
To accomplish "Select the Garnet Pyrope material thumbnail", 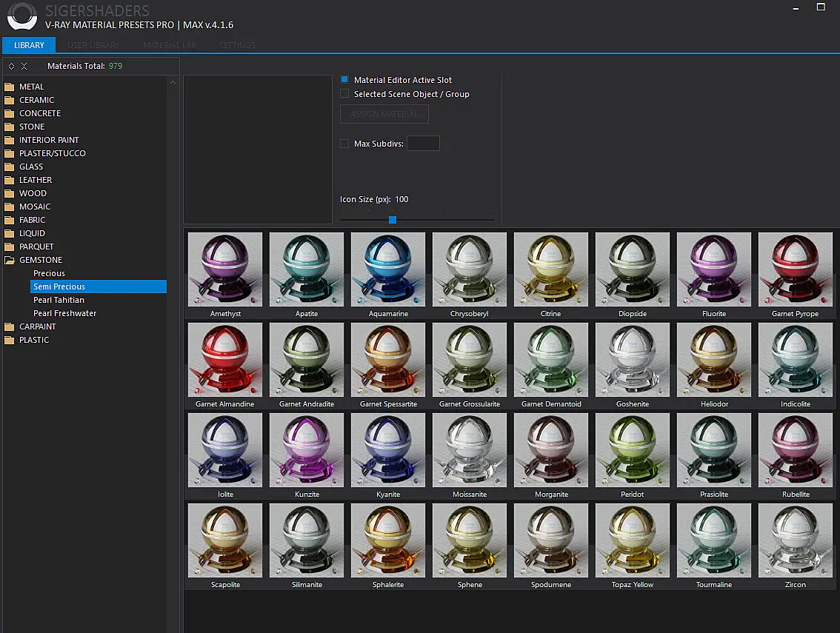I will click(x=796, y=269).
